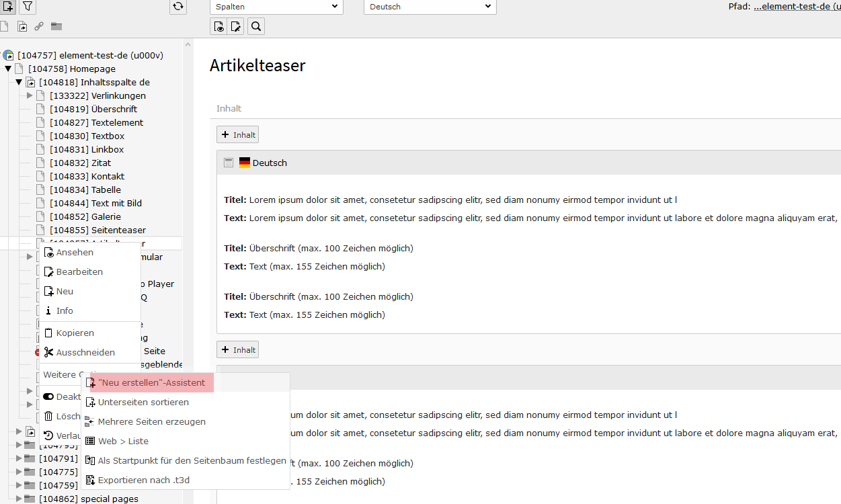
Task: Expand the special pages folder
Action: 19,499
